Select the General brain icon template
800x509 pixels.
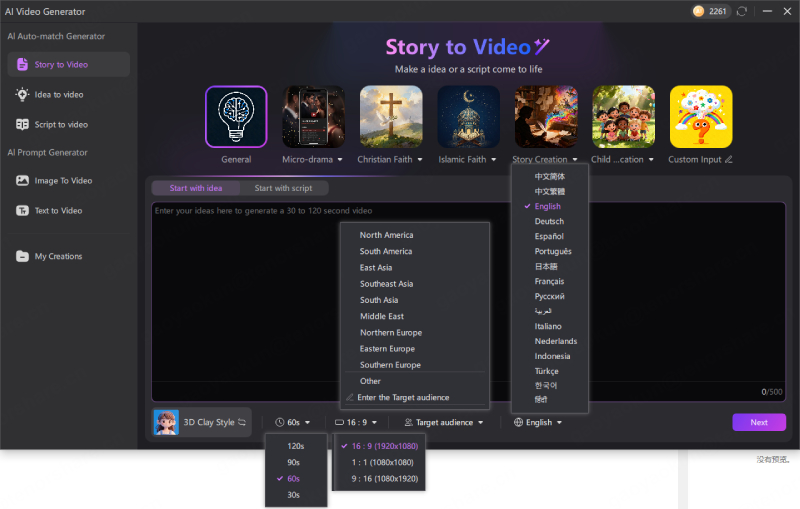click(x=236, y=116)
